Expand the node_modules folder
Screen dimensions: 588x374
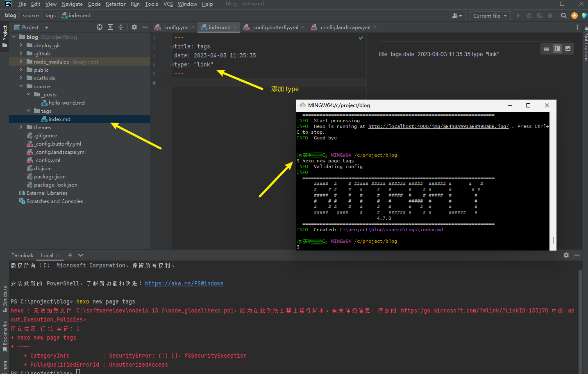pyautogui.click(x=21, y=62)
